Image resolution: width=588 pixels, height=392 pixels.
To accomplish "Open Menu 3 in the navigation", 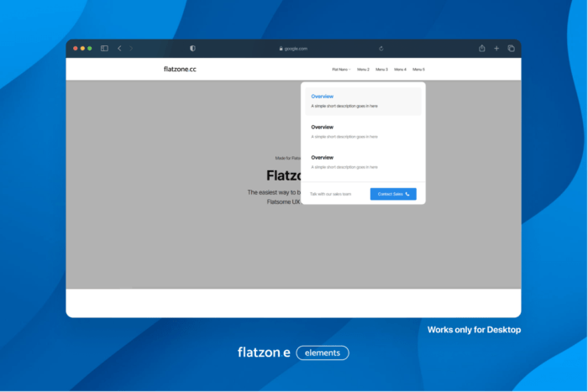I will point(381,69).
